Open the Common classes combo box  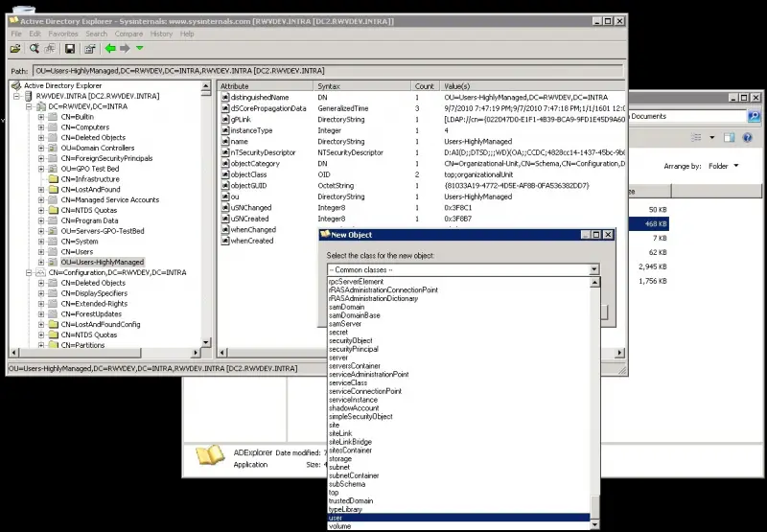click(463, 269)
